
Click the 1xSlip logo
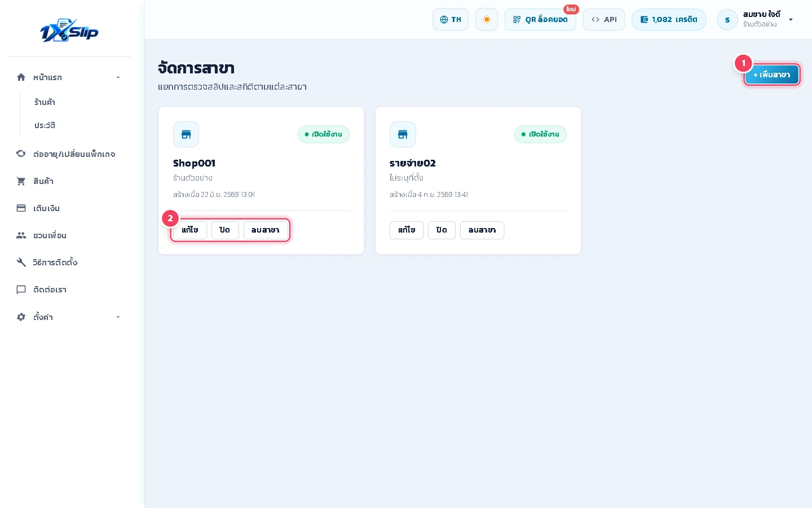click(x=69, y=31)
